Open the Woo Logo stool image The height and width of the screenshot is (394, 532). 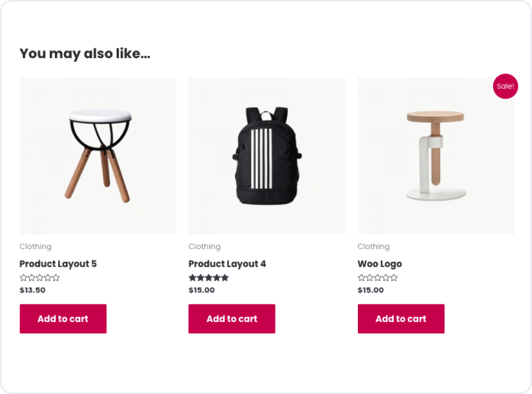(436, 156)
